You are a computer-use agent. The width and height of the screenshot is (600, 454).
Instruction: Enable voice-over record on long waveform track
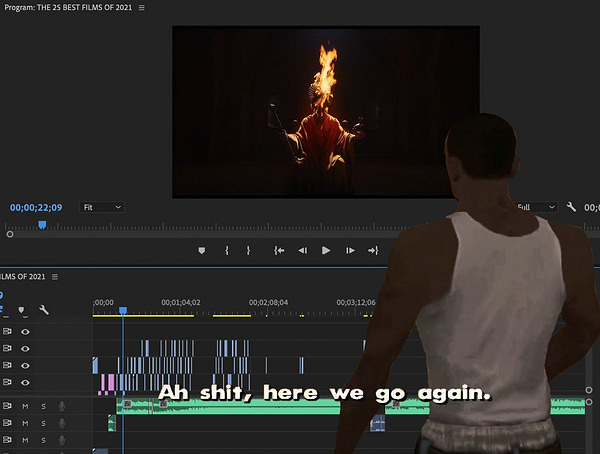click(62, 406)
